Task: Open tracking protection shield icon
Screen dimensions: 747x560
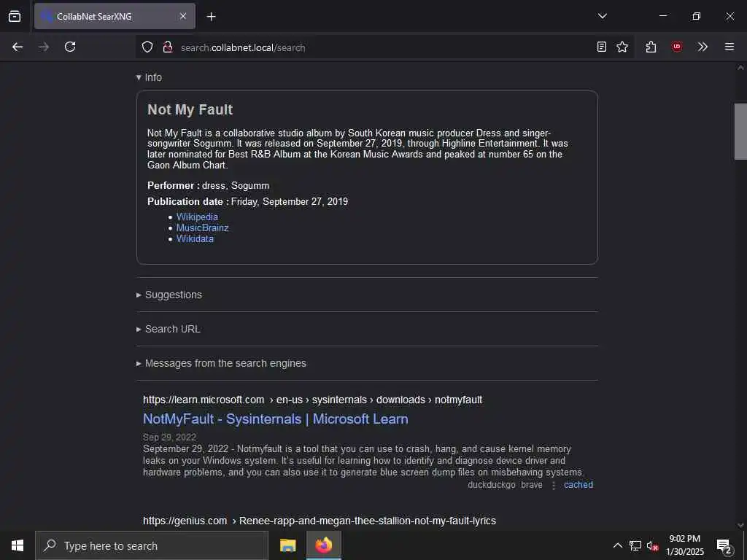Action: (x=147, y=47)
